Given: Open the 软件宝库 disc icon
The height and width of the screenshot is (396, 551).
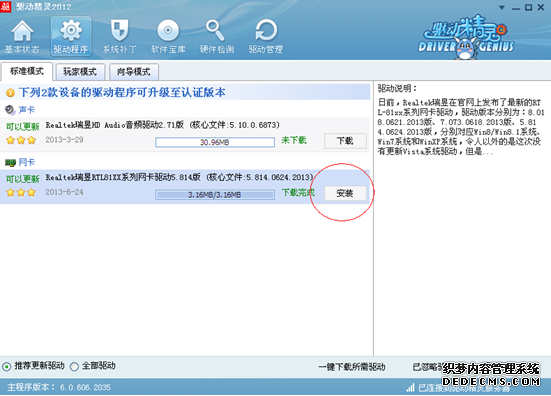Looking at the screenshot, I should (168, 36).
